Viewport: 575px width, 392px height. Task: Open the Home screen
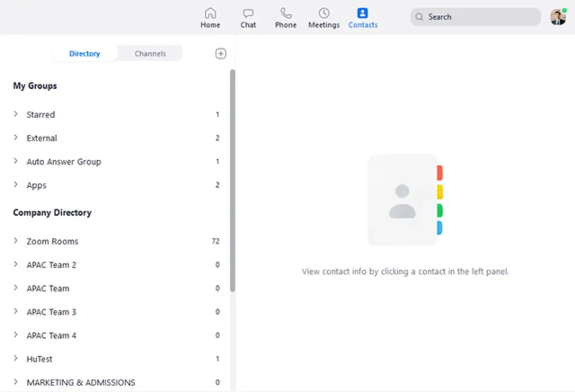point(210,17)
